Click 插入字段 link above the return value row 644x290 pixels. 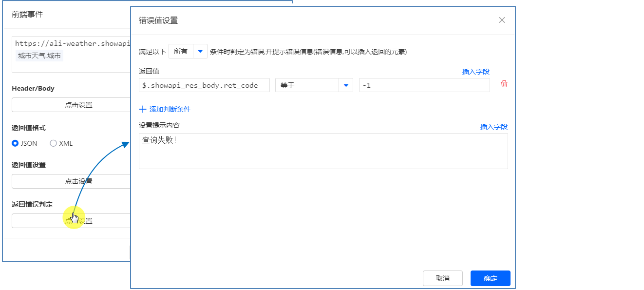pyautogui.click(x=475, y=72)
